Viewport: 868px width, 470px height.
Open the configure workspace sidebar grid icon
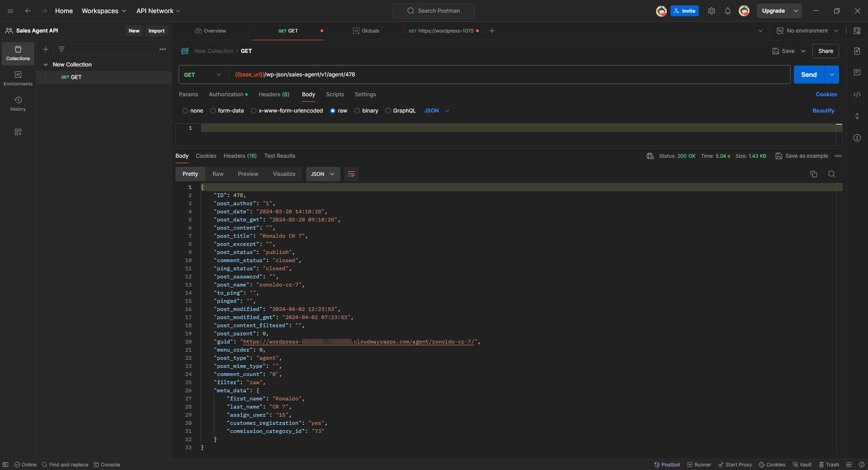[18, 132]
